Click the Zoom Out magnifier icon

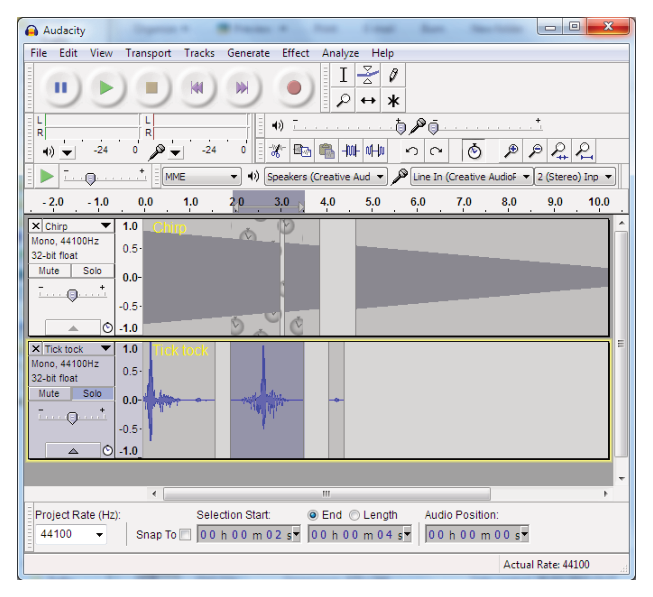point(535,151)
